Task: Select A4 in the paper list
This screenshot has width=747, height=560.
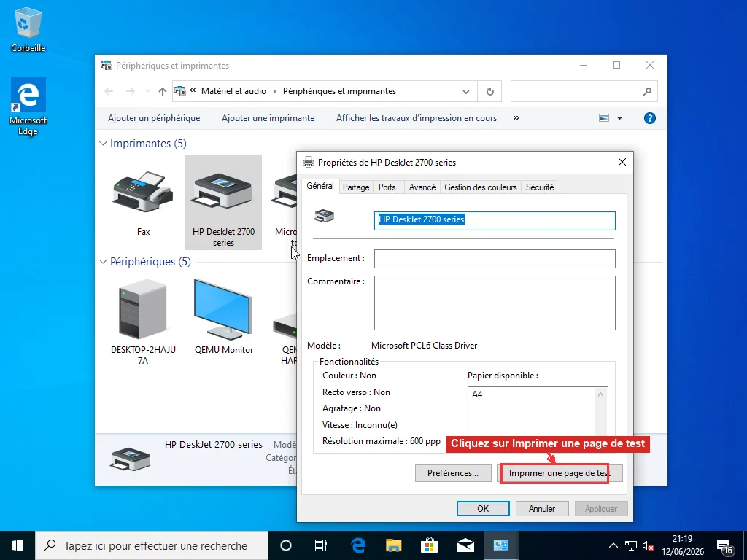Action: click(x=477, y=394)
